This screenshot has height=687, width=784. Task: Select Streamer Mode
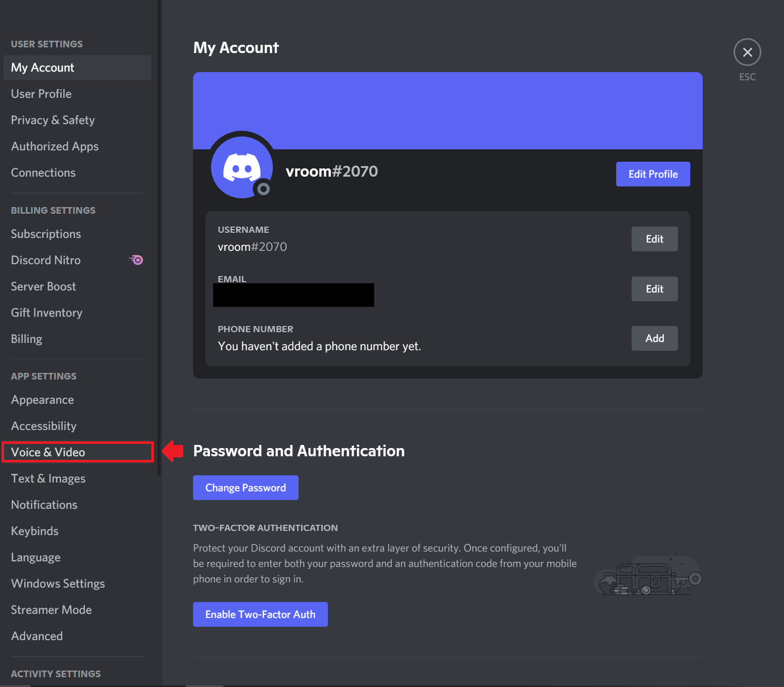[77, 610]
